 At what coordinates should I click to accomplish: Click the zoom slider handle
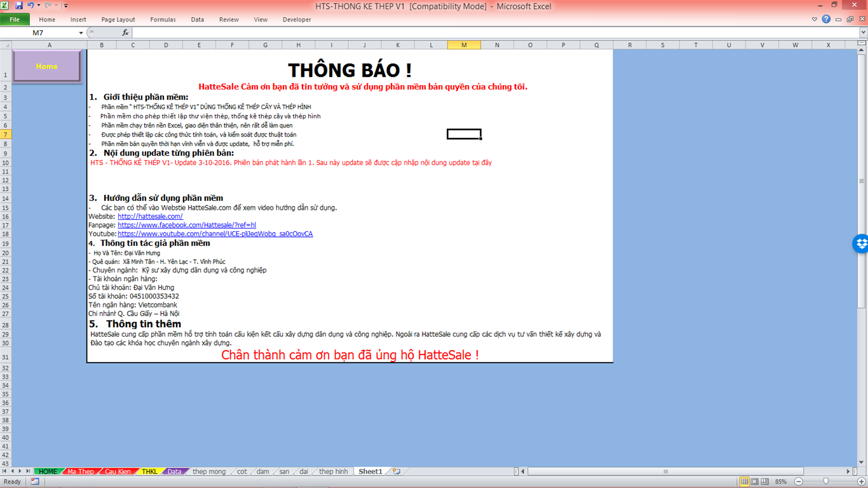[x=825, y=482]
